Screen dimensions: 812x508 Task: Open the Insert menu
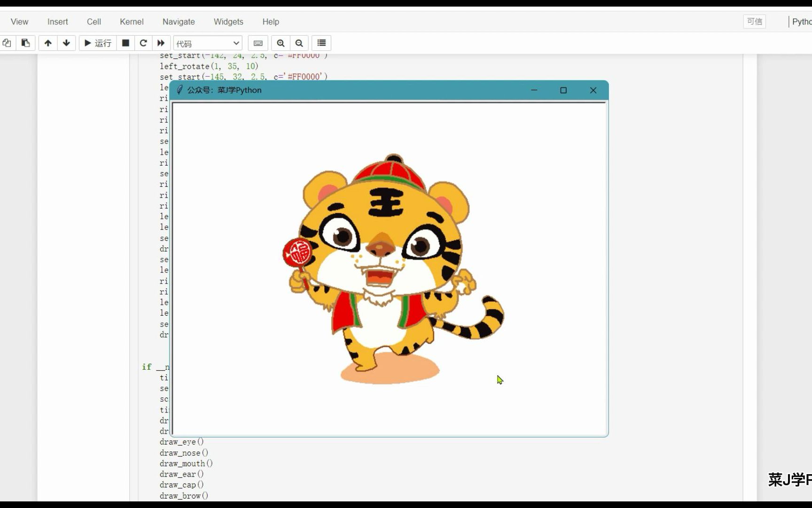pos(57,22)
